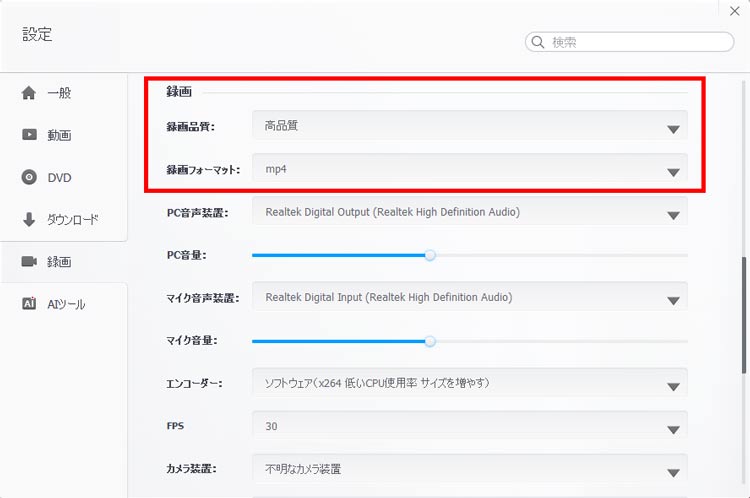Focus the 検索 search field
Image resolution: width=750 pixels, height=498 pixels.
point(629,42)
